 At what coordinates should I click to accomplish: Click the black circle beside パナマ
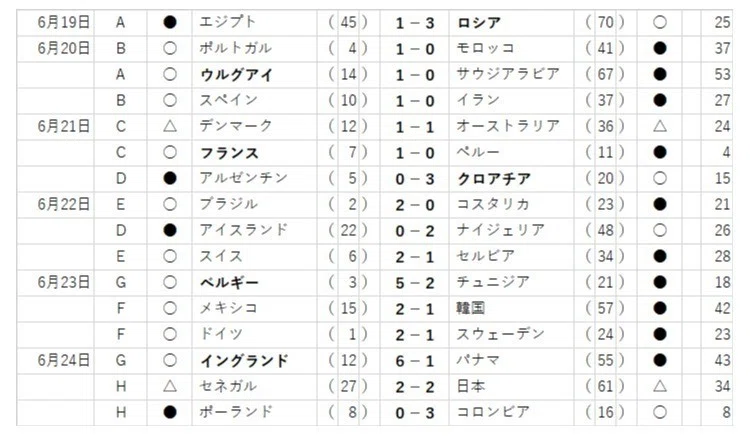[660, 360]
